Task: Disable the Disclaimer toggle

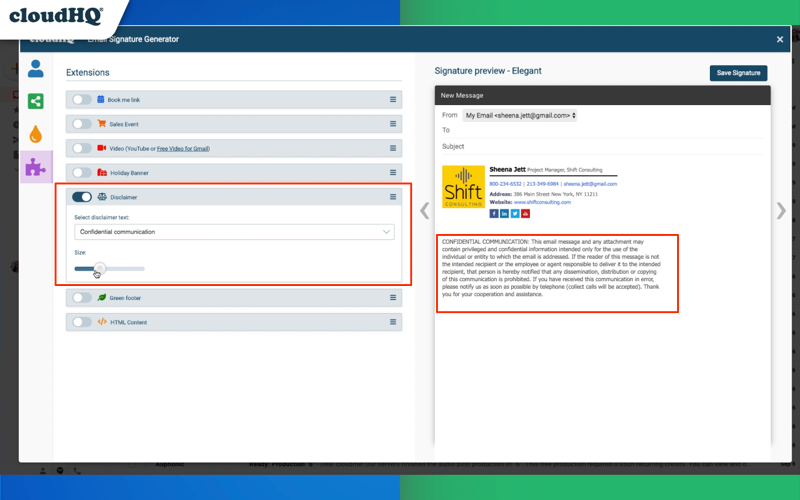Action: [82, 197]
